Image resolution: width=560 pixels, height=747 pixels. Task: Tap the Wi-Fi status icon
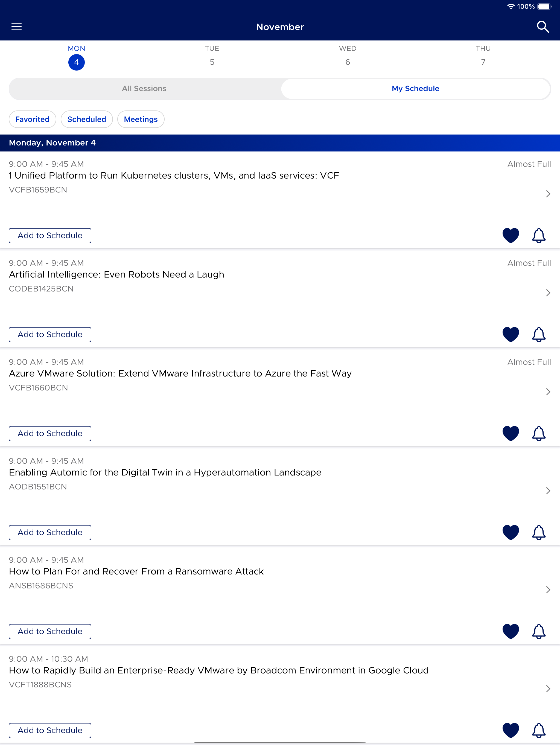click(x=511, y=6)
